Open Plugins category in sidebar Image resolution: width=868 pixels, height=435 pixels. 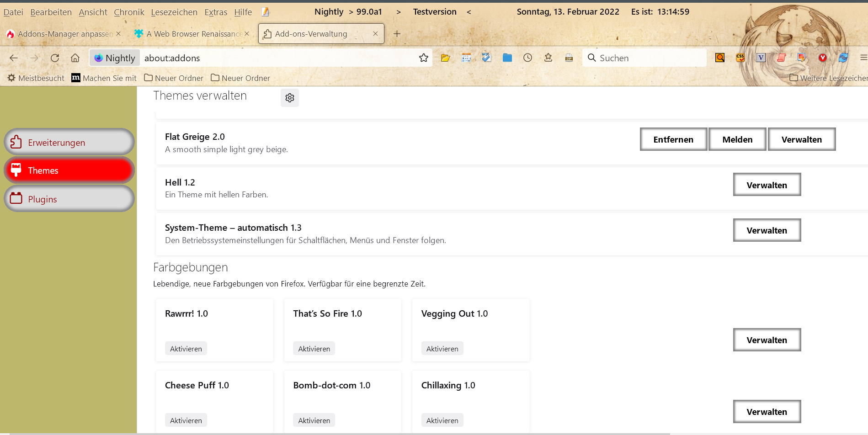click(x=69, y=199)
